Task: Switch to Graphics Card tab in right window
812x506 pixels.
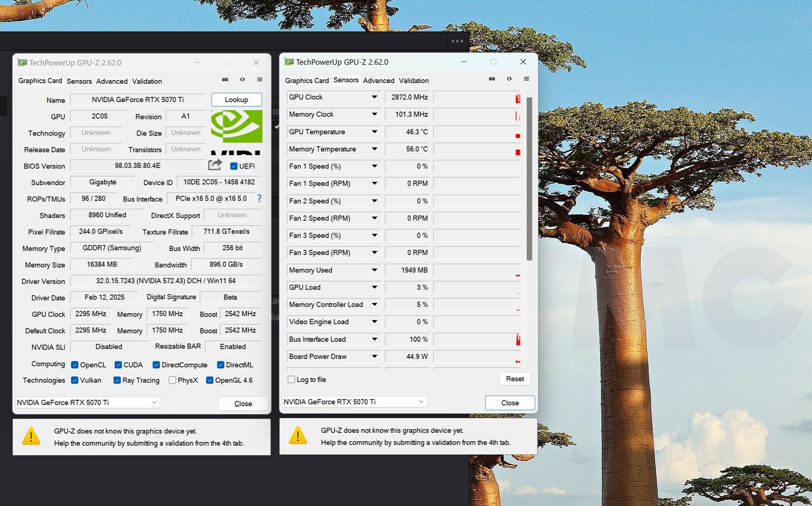Action: (307, 80)
